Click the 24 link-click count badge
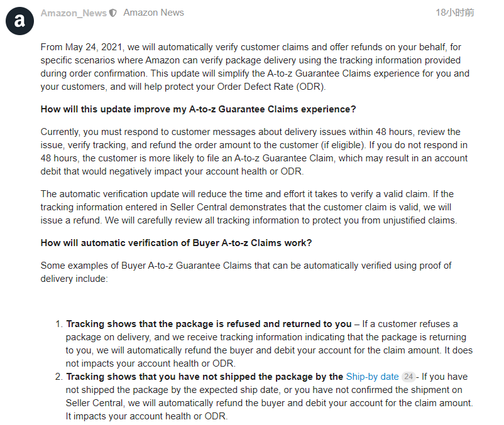The width and height of the screenshot is (504, 425). click(x=408, y=377)
